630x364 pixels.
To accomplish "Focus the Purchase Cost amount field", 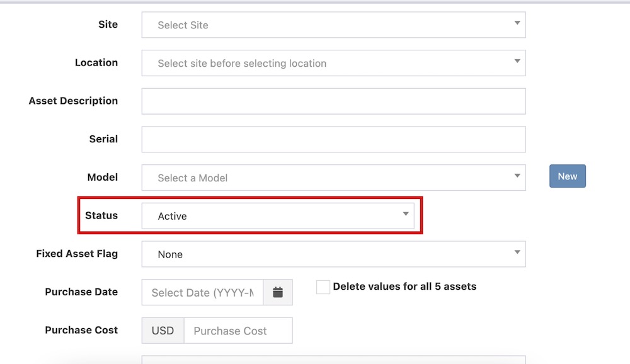I will [238, 331].
